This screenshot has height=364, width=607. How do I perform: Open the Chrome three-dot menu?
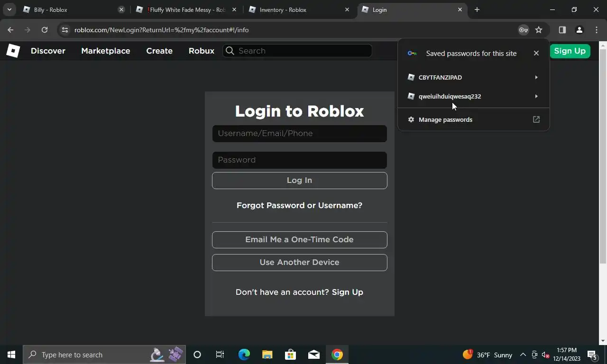tap(597, 30)
